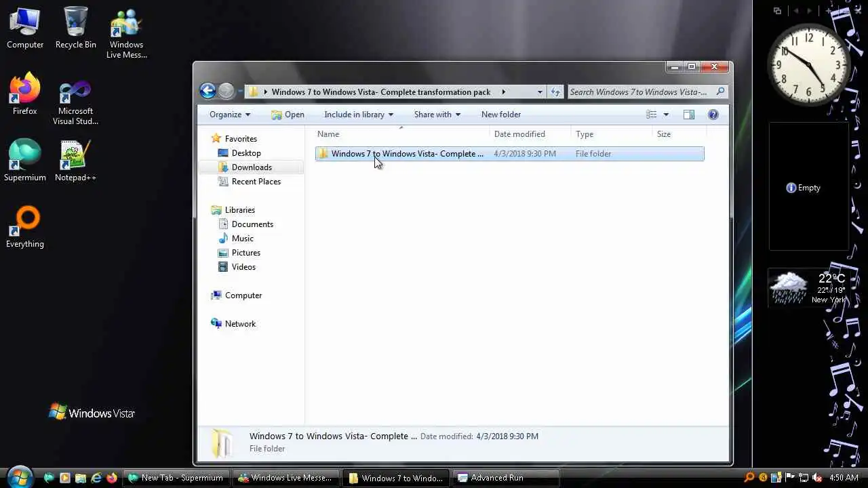
Task: Switch to Windows Live Messenger taskbar button
Action: pos(285,478)
